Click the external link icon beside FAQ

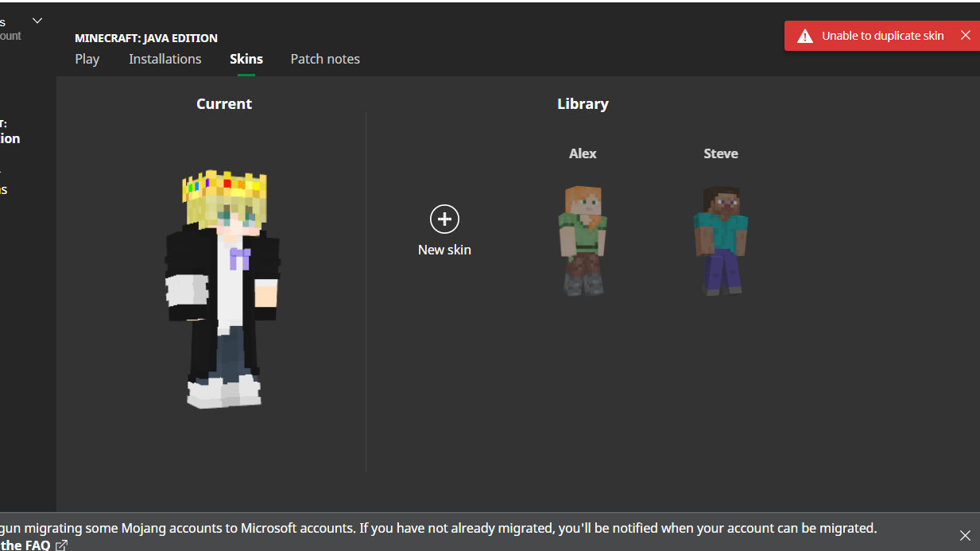[62, 545]
